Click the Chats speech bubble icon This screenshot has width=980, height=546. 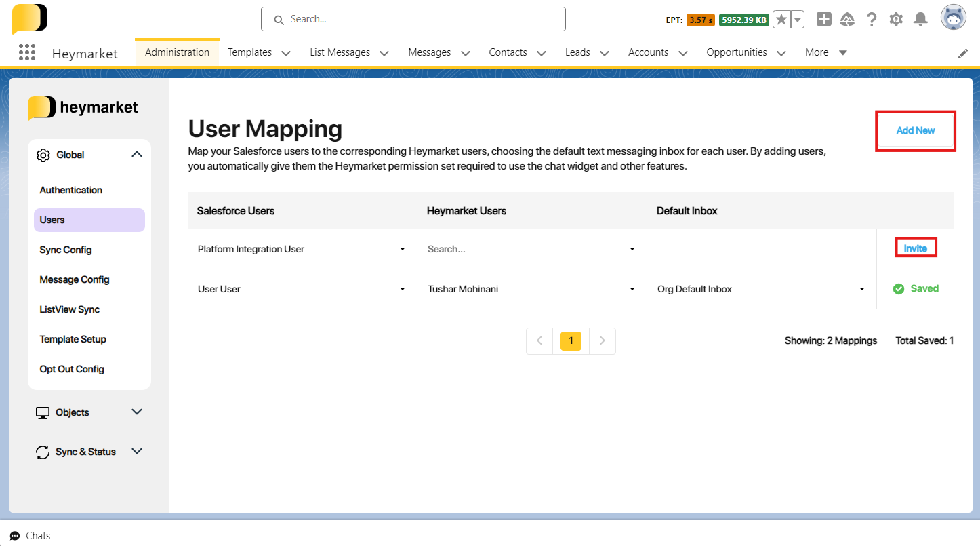click(x=15, y=536)
